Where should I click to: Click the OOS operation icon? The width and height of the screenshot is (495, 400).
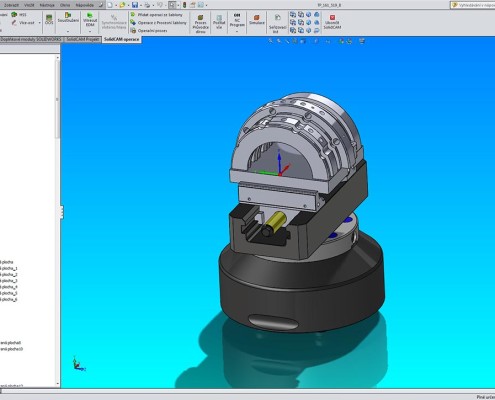(49, 19)
